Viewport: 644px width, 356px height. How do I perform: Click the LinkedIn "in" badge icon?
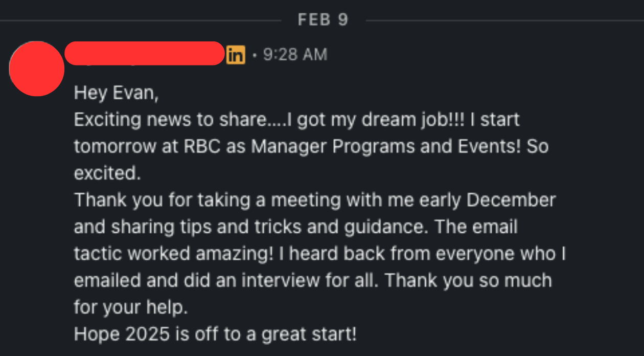pyautogui.click(x=235, y=55)
